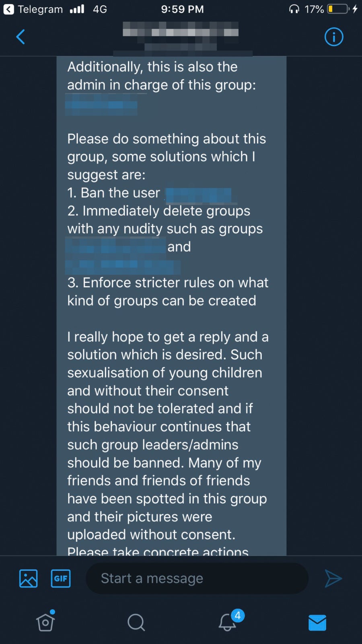Screen dimensions: 362x644
Task: Tap the send message arrow
Action: (x=333, y=578)
